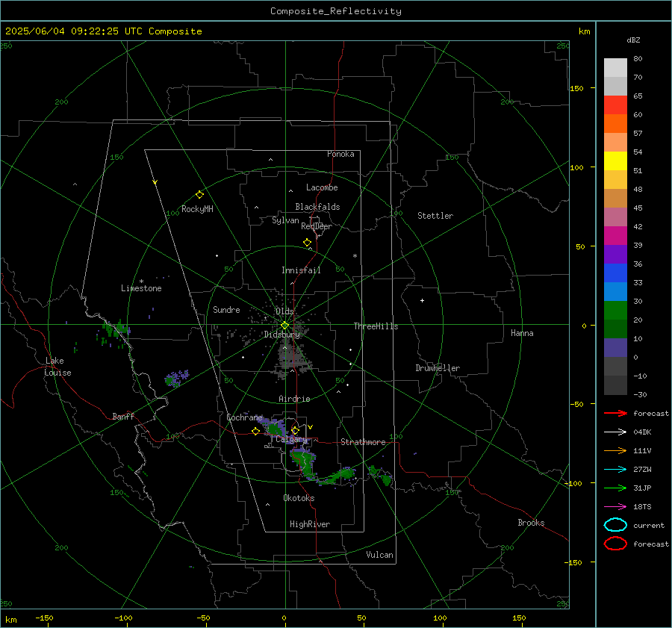Click the cyan current ellipse icon

[x=615, y=525]
